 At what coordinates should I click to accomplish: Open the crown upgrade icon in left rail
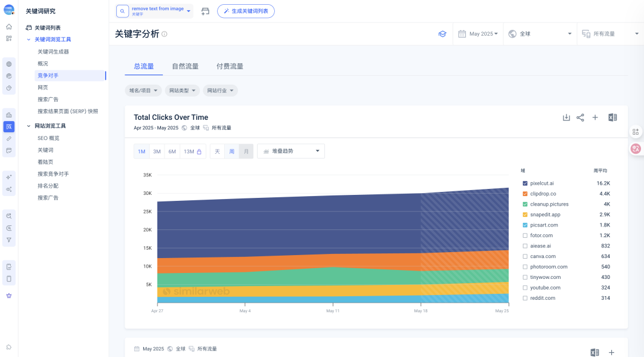point(8,296)
